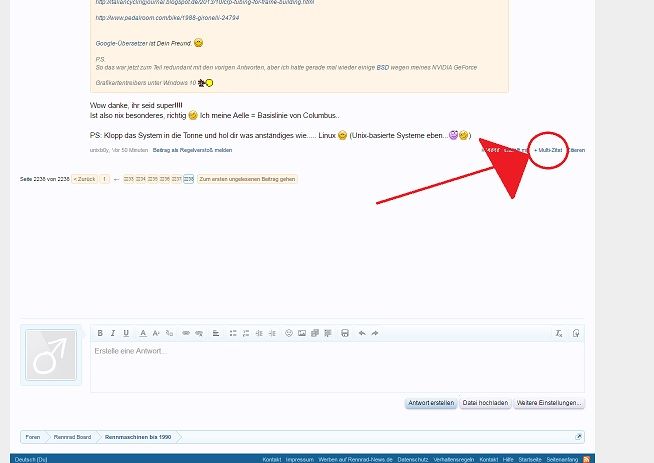Remove formatting with the Tx icon
The height and width of the screenshot is (463, 654).
559,333
